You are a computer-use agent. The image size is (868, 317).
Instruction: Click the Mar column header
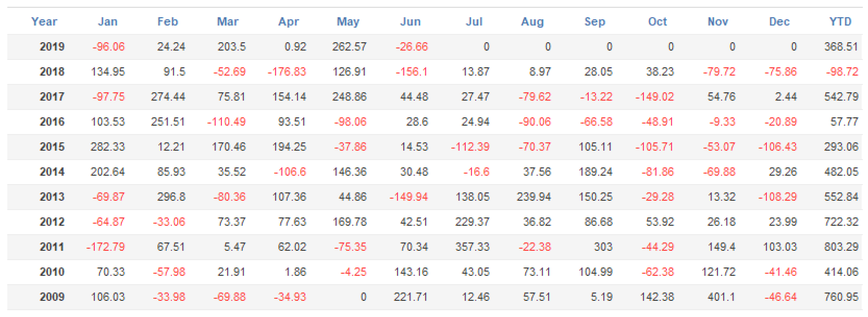pyautogui.click(x=228, y=21)
